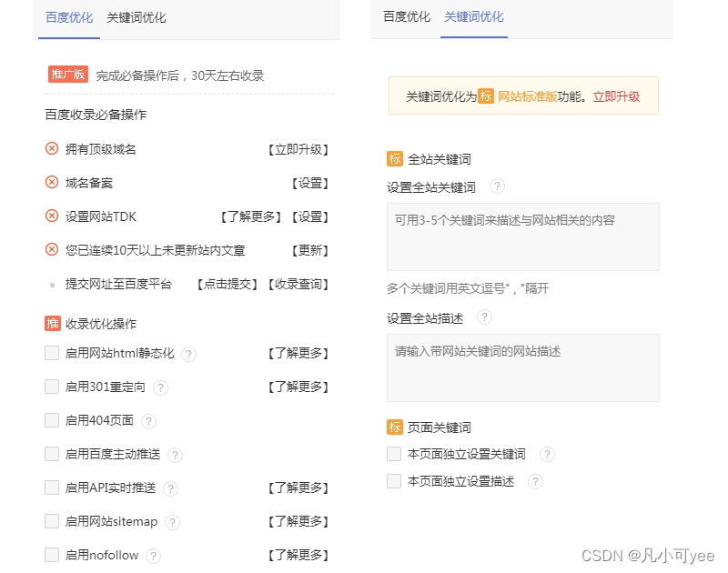The width and height of the screenshot is (728, 573).
Task: Enable the 启用网站html静态化 checkbox
Action: 52,353
